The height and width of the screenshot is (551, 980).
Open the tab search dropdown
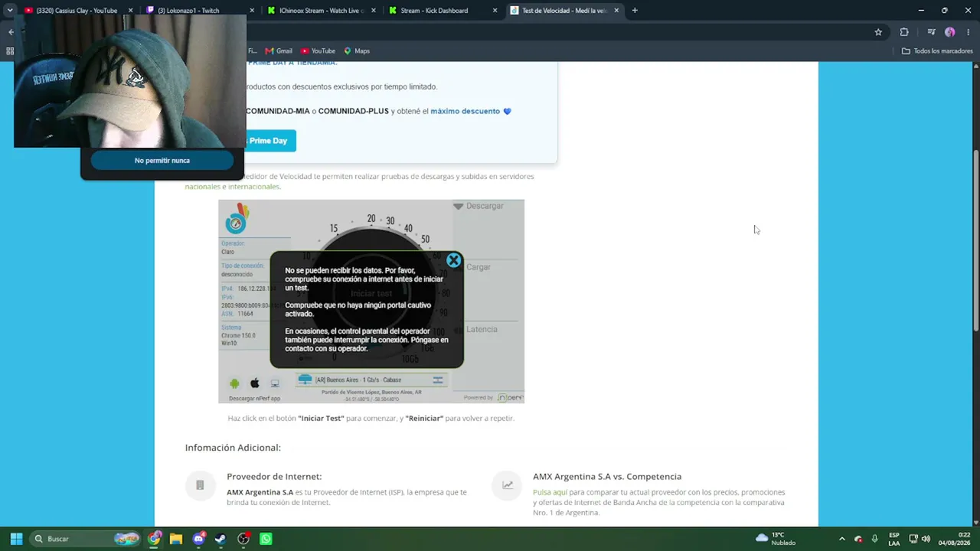(x=9, y=11)
